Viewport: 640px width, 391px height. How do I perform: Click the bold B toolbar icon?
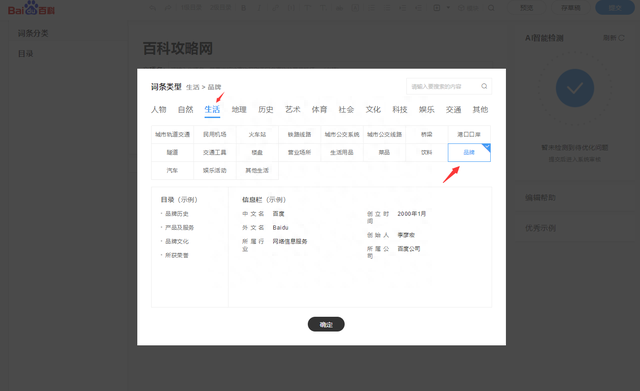[x=243, y=8]
